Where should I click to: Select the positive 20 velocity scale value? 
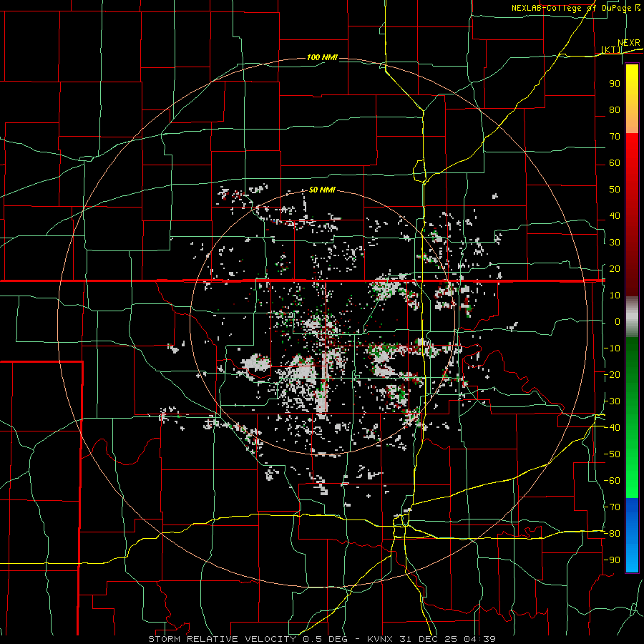[615, 268]
